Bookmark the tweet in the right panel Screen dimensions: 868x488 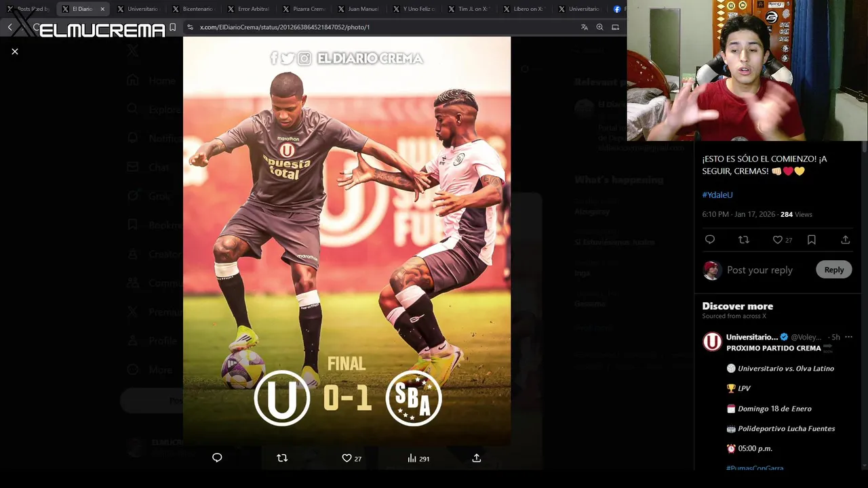point(812,239)
